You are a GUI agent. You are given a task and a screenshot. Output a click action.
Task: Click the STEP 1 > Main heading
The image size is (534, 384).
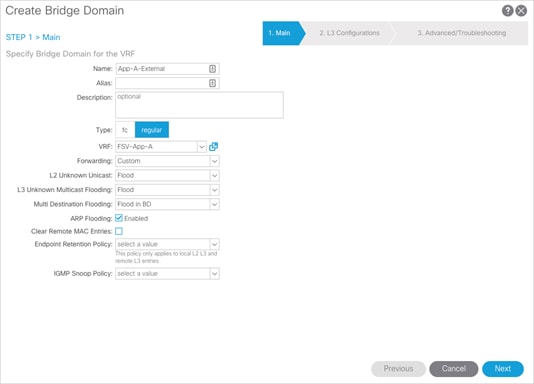(33, 37)
